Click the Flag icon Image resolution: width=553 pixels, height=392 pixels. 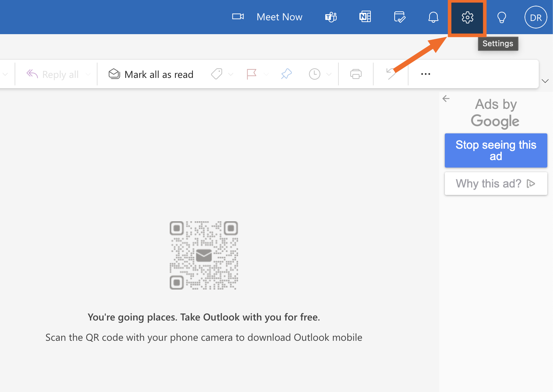pyautogui.click(x=252, y=74)
